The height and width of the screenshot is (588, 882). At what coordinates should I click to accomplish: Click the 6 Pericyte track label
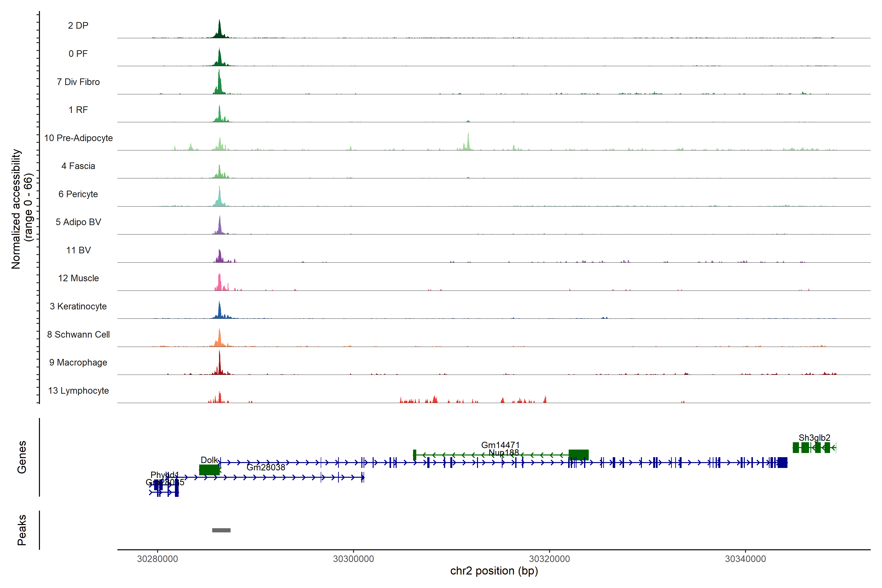pos(78,194)
